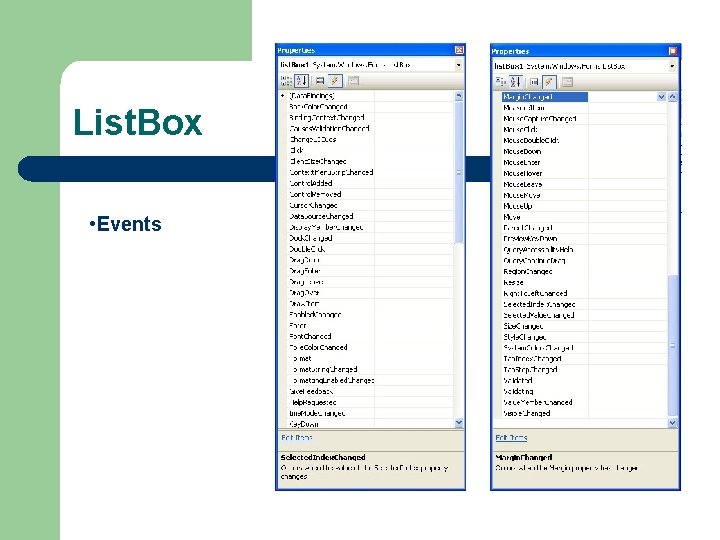Click Categorized icon in window showing MarginChanged
This screenshot has height=540, width=720.
501,82
